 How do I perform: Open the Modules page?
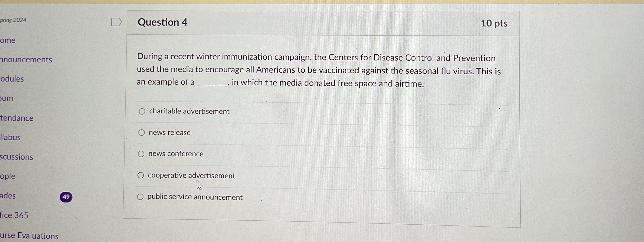(12, 79)
